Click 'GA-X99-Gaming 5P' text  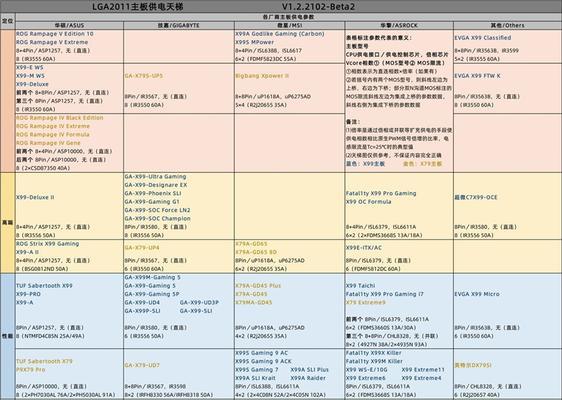152,294
